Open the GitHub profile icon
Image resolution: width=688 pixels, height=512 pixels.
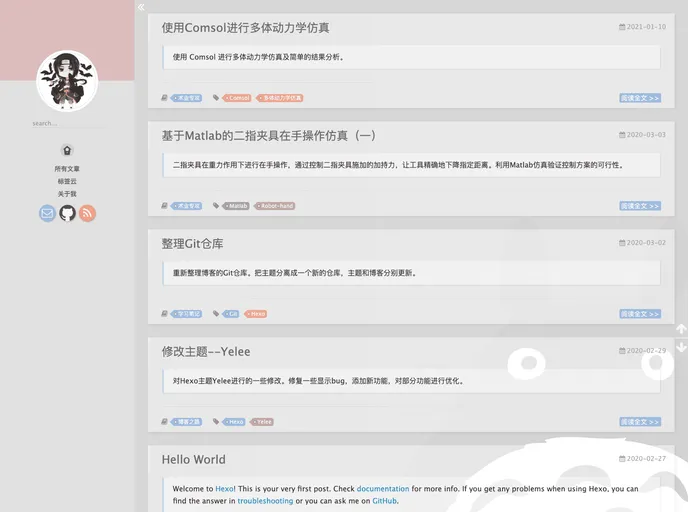(67, 213)
